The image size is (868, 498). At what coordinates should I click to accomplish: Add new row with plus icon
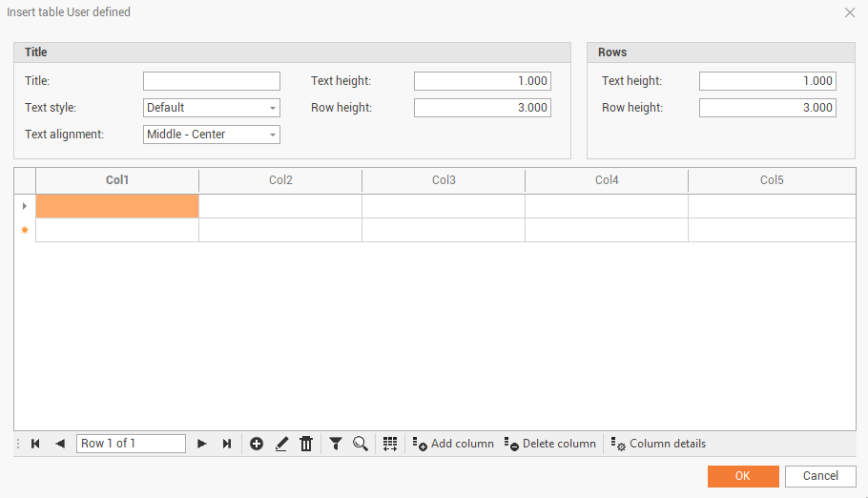tap(257, 444)
